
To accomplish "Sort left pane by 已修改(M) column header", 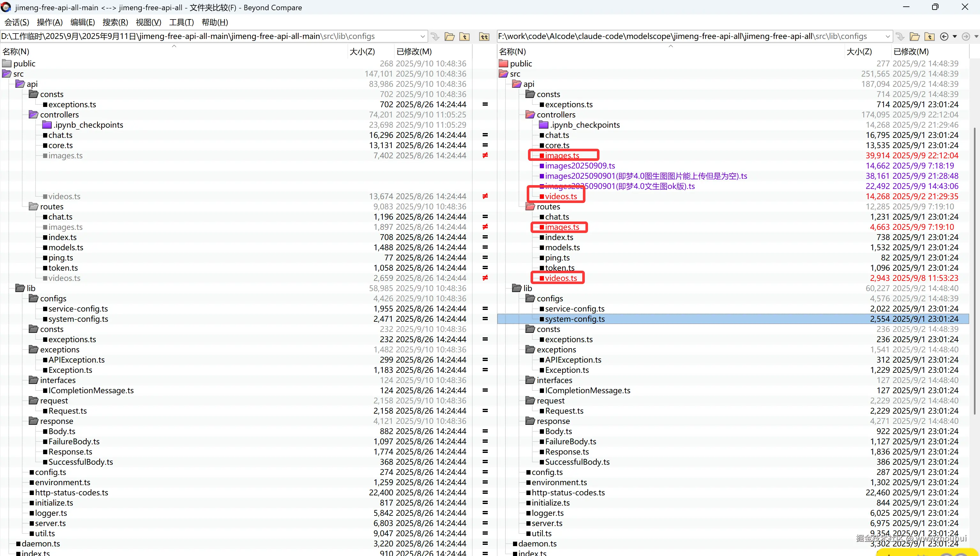I will [433, 52].
